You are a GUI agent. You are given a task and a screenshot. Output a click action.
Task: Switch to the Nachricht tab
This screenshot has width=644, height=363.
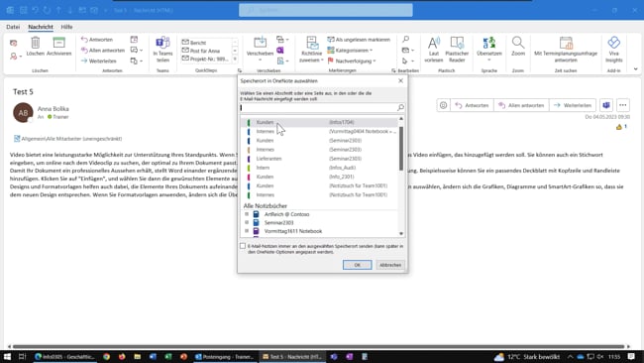[x=41, y=27]
